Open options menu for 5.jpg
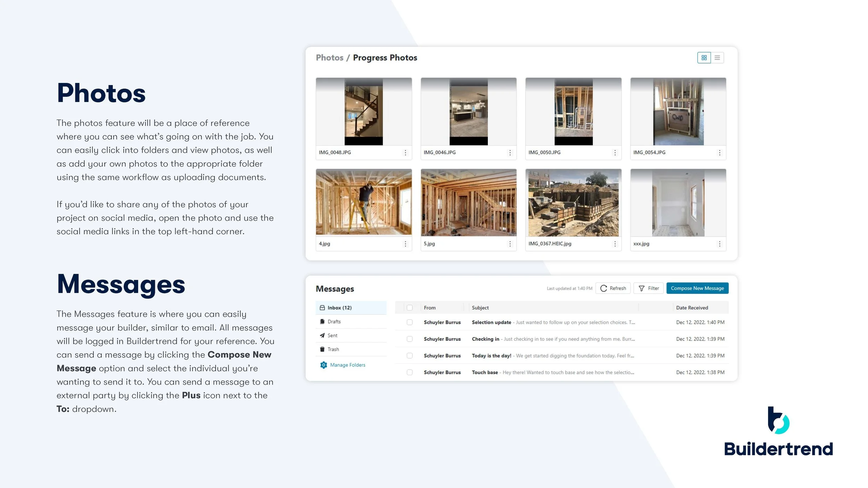The image size is (868, 488). click(x=510, y=244)
